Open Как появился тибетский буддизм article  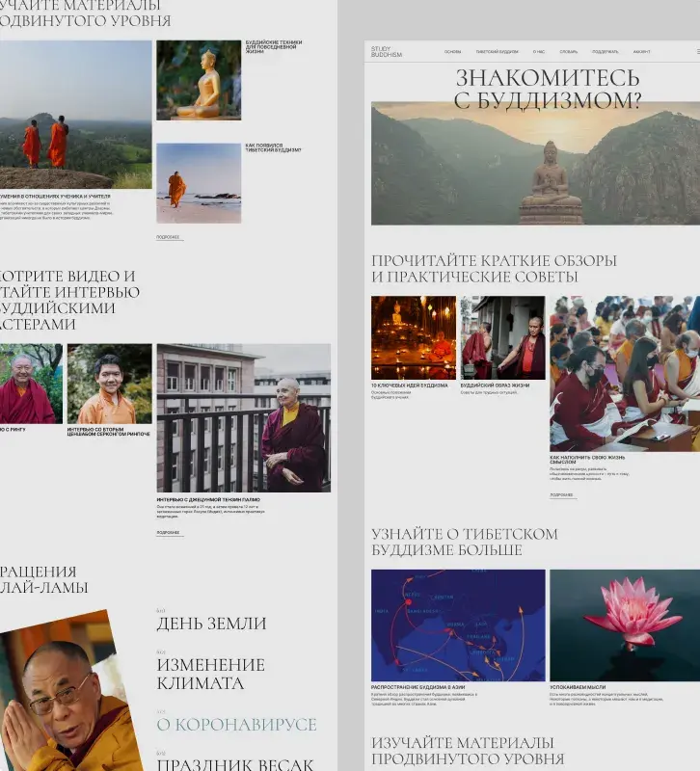273,149
